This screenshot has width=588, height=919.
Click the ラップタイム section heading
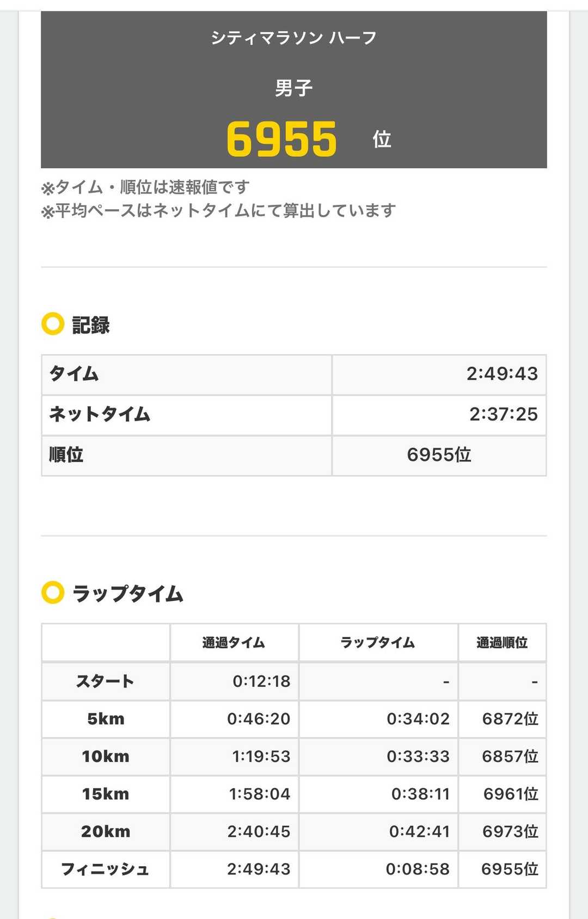pos(128,593)
